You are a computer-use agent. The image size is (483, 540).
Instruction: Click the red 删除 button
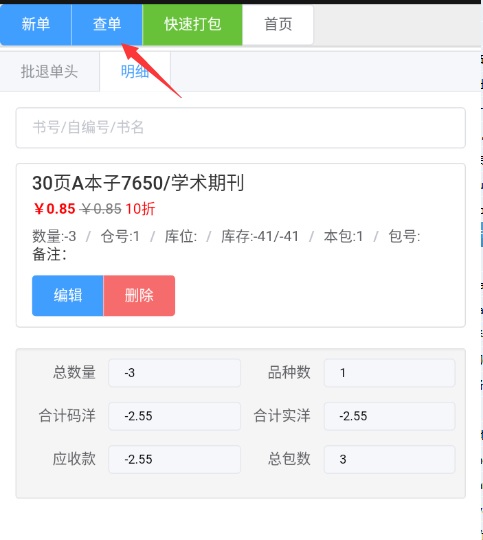point(139,295)
